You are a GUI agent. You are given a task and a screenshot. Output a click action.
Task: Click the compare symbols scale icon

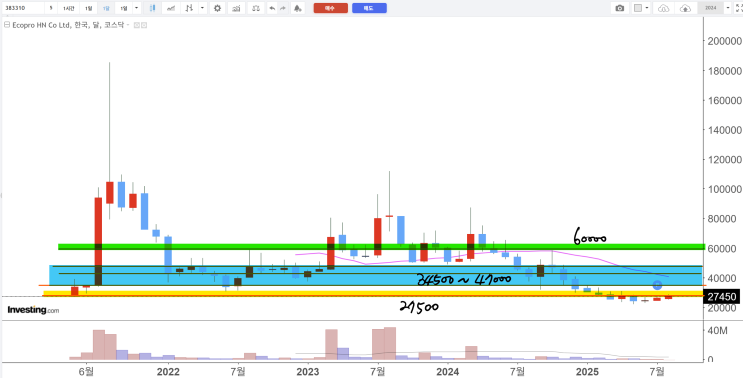[256, 8]
